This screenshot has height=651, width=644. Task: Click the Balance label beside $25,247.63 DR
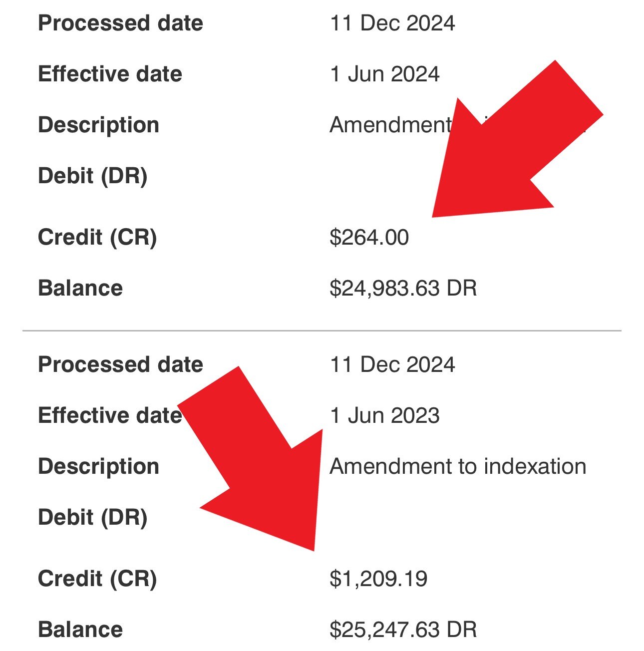pyautogui.click(x=80, y=630)
